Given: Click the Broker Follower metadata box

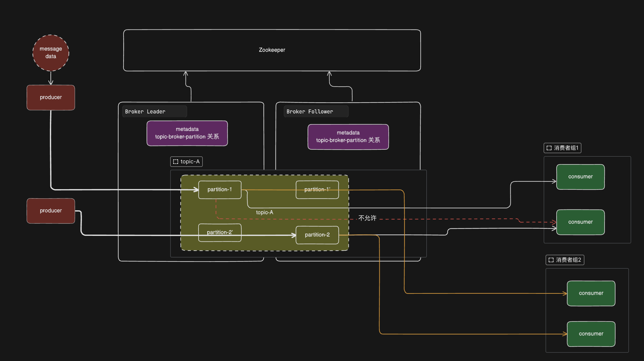Looking at the screenshot, I should coord(348,136).
